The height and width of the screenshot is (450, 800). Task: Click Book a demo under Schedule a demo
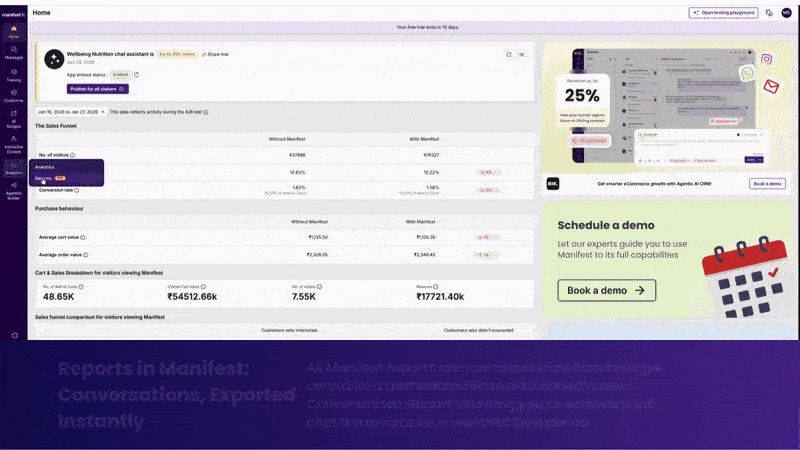[x=606, y=291]
